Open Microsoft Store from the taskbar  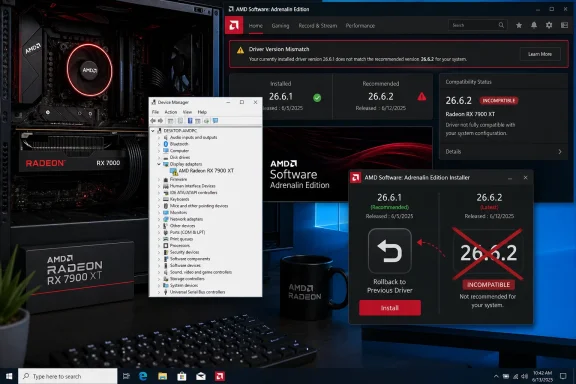[181, 376]
